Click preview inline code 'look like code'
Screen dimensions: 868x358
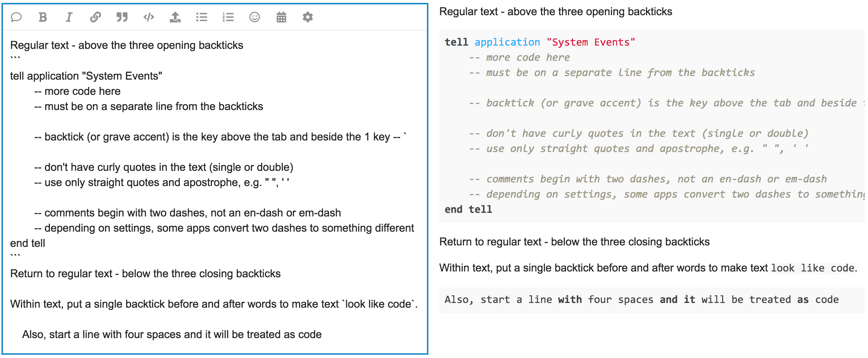[x=813, y=268]
